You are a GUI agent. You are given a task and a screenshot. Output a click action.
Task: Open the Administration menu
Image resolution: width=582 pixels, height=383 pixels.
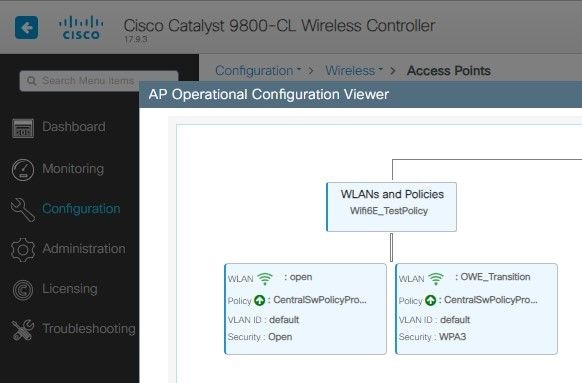[84, 249]
